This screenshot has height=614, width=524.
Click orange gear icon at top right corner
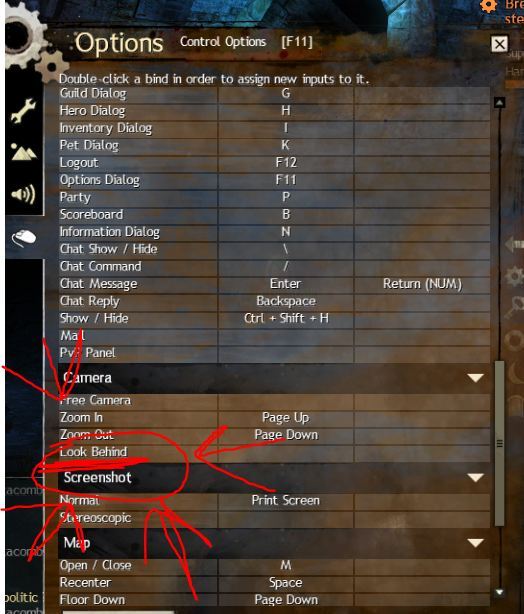point(488,5)
